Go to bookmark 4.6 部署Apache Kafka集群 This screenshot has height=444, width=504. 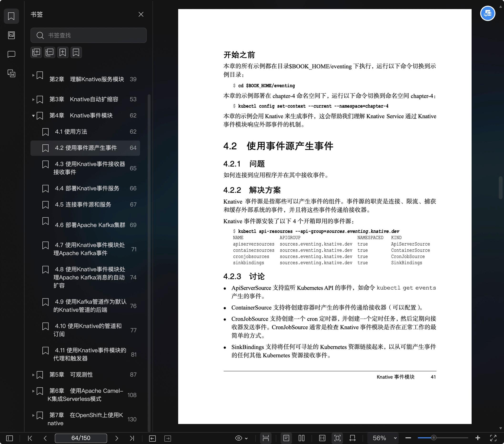pos(85,225)
